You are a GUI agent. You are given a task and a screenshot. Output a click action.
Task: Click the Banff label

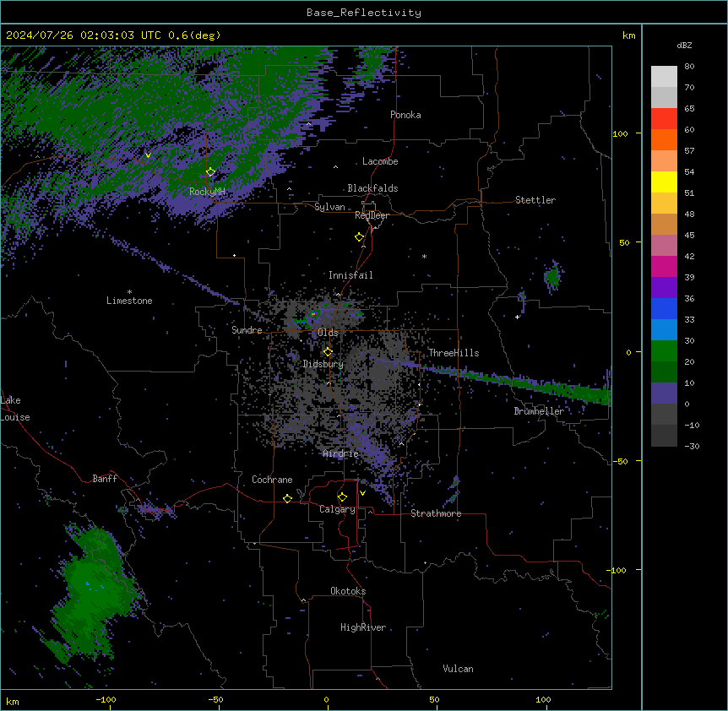pyautogui.click(x=105, y=479)
